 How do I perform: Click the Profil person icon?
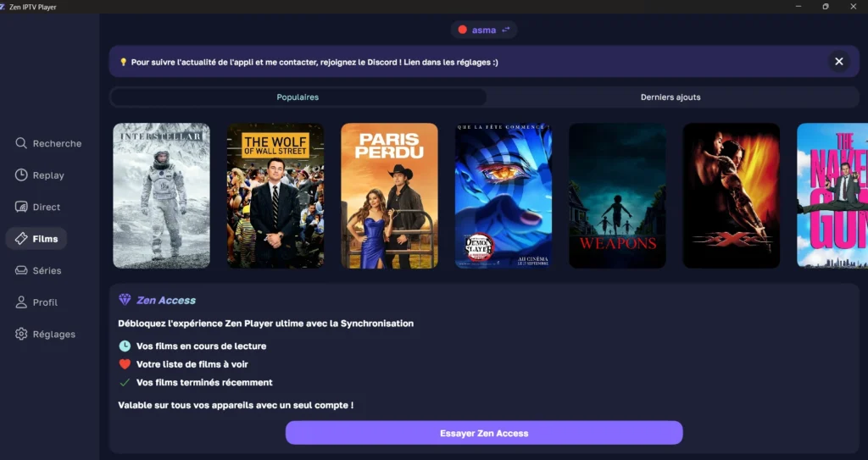point(21,302)
